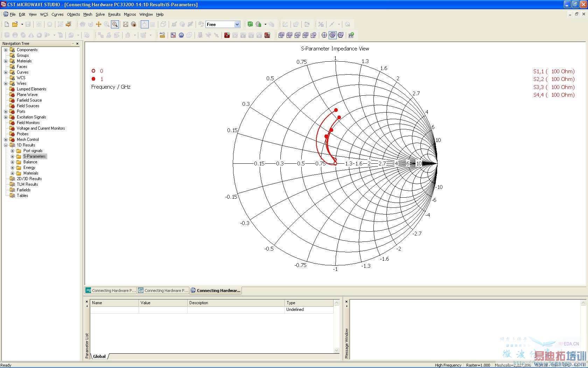Open the Solve menu
The image size is (588, 368).
click(100, 14)
